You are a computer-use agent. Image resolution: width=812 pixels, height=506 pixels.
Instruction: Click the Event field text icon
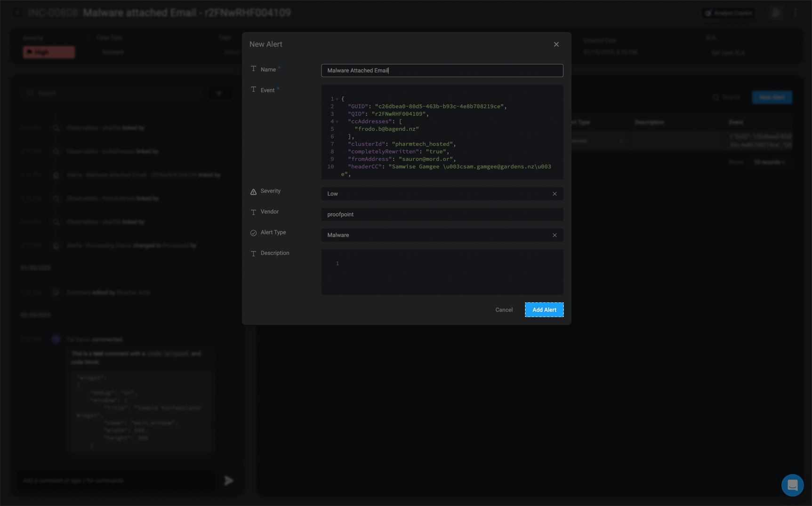[x=253, y=90]
